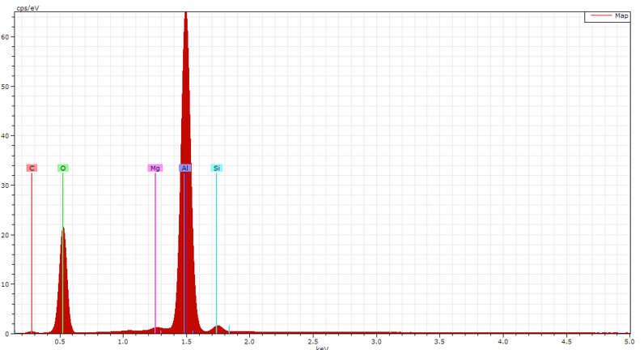Click the 40 tick on the y-axis
The height and width of the screenshot is (350, 644).
(x=8, y=136)
